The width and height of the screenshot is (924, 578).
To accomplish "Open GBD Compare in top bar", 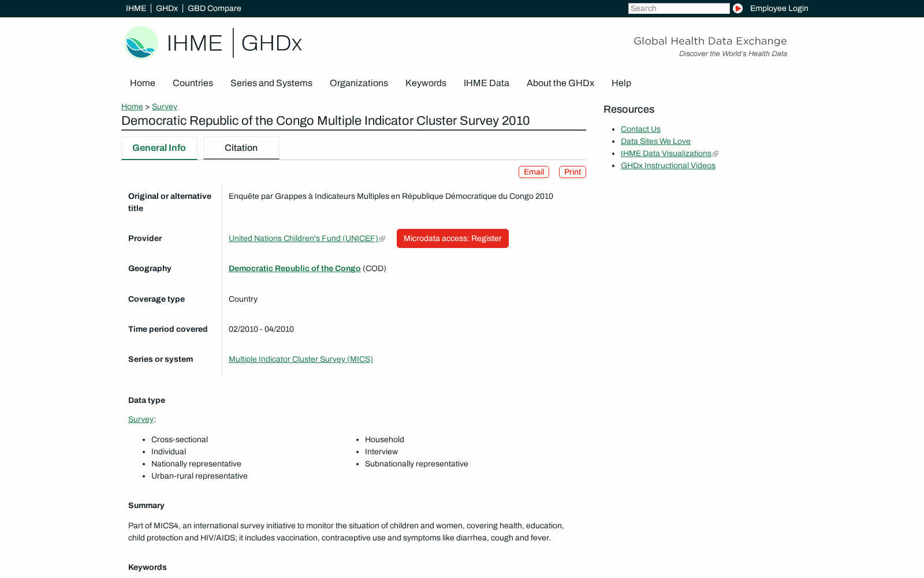I will (214, 8).
